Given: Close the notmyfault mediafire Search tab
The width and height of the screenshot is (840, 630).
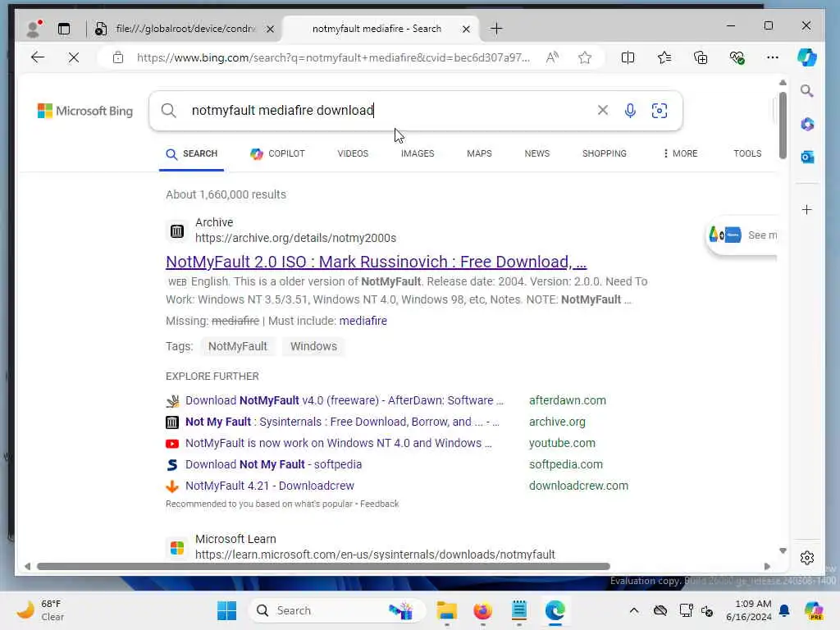Looking at the screenshot, I should point(466,29).
